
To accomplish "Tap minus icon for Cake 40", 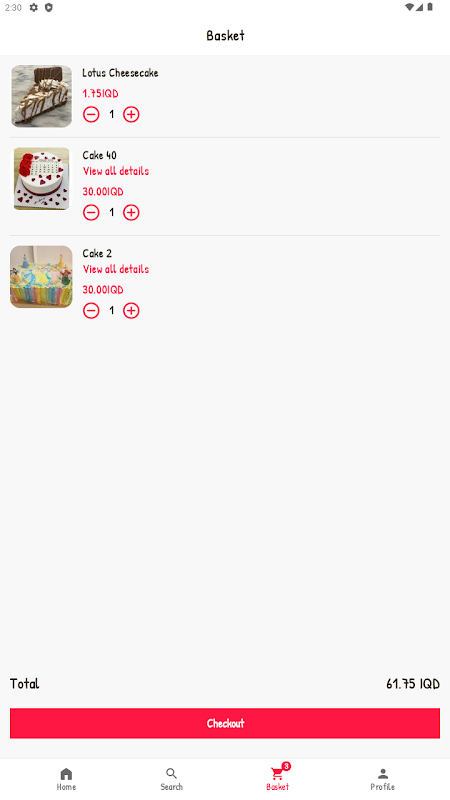I will tap(91, 212).
